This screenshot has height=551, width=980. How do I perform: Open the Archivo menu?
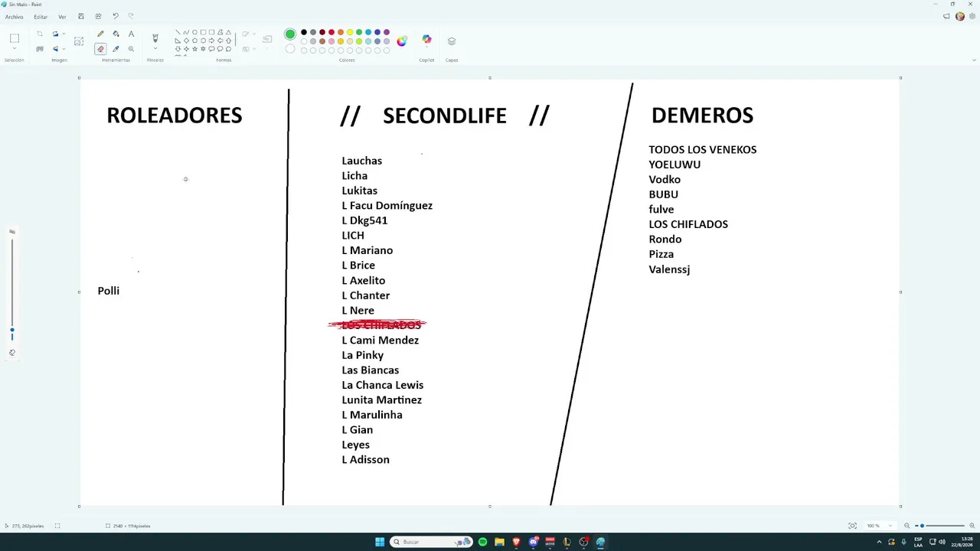click(x=14, y=17)
